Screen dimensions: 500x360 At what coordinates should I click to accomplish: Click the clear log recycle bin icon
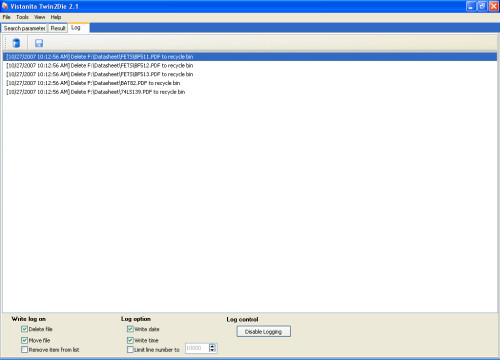[16, 43]
